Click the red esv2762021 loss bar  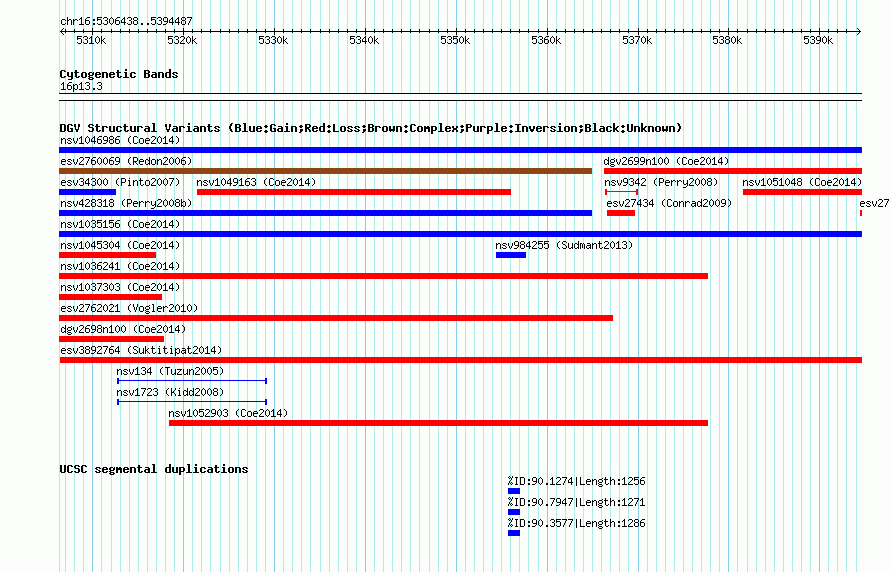click(x=336, y=318)
